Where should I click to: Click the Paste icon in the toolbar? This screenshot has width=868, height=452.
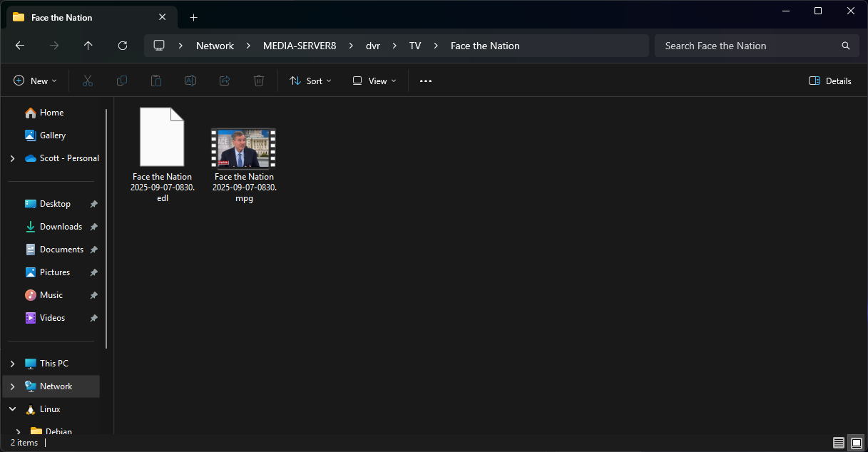pos(155,81)
